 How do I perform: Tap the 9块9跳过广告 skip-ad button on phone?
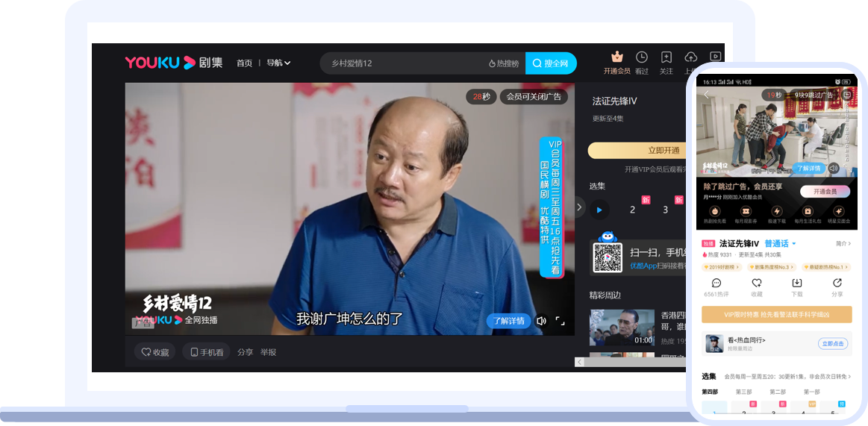(x=814, y=95)
